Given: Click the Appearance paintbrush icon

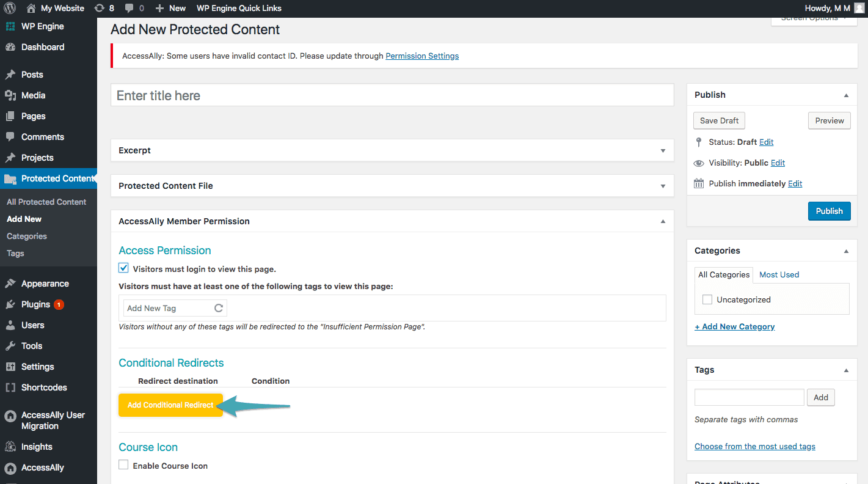Looking at the screenshot, I should coord(10,284).
